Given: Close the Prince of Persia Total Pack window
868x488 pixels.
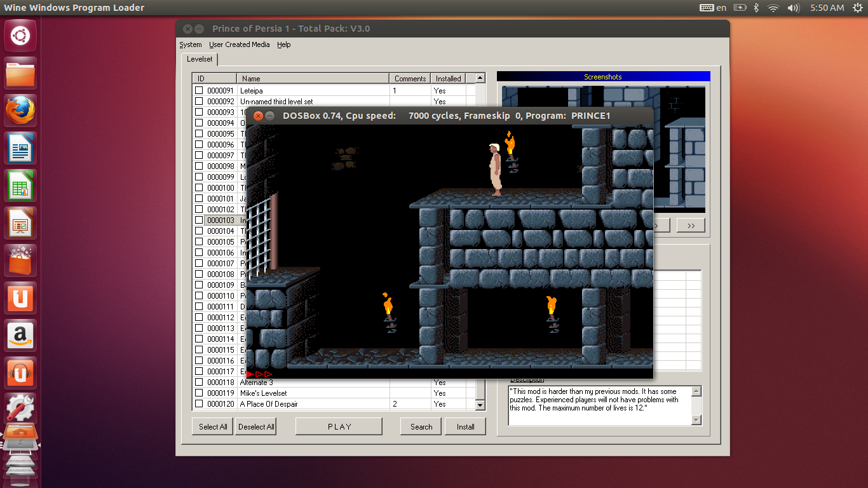Looking at the screenshot, I should [x=187, y=29].
